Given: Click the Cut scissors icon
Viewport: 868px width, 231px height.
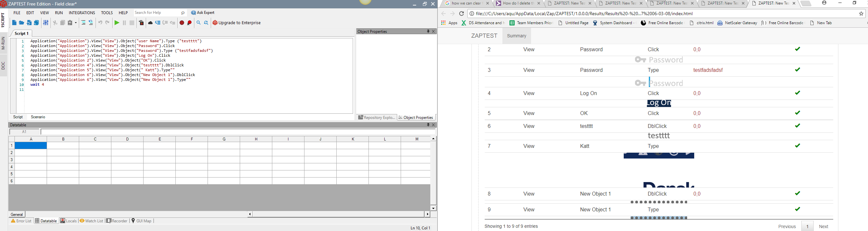Looking at the screenshot, I should click(x=55, y=23).
